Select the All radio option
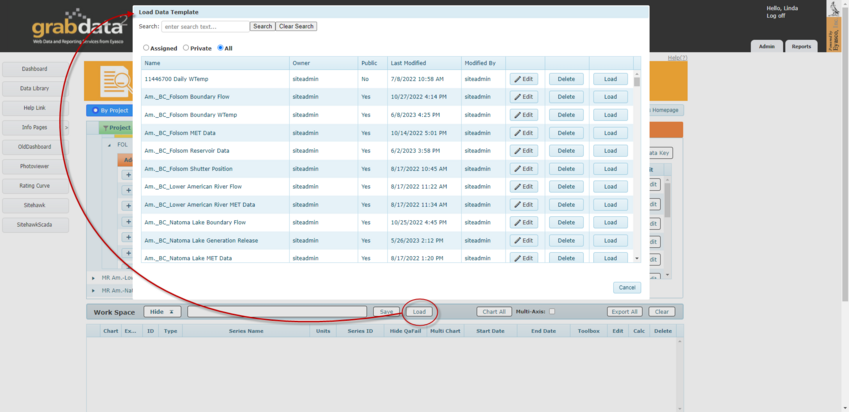Viewport: 849px width, 412px height. click(220, 48)
